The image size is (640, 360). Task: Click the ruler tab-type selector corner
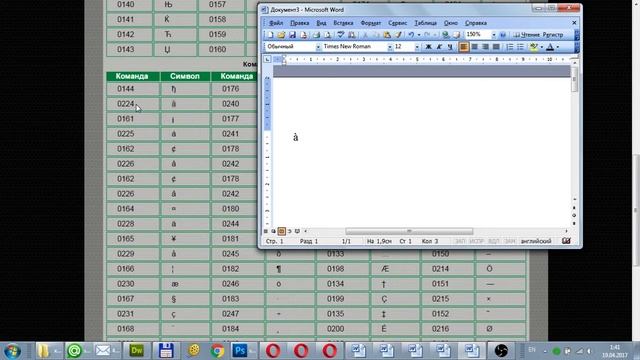tap(267, 60)
